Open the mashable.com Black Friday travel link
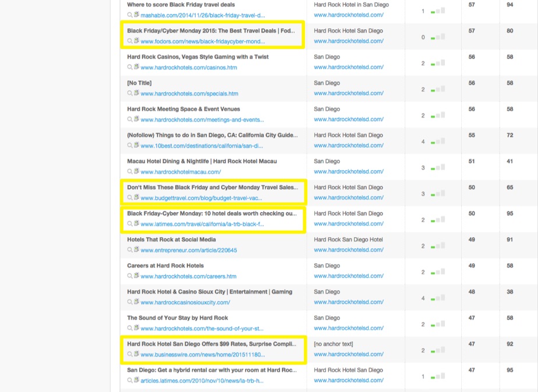 point(203,15)
